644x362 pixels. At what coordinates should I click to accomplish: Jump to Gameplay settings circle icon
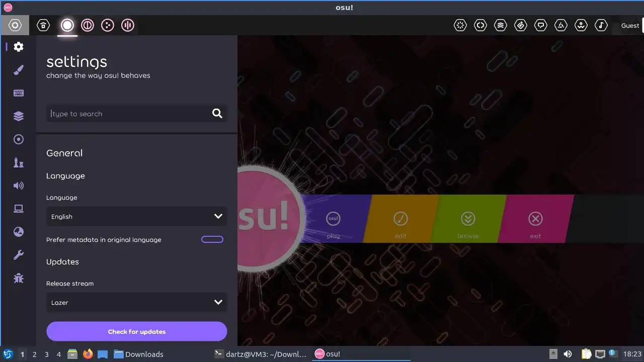19,139
